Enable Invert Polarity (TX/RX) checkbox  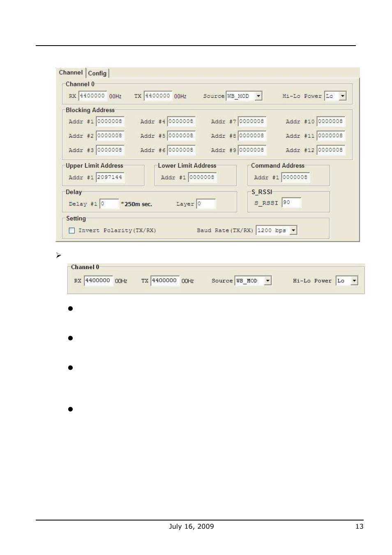[x=72, y=230]
